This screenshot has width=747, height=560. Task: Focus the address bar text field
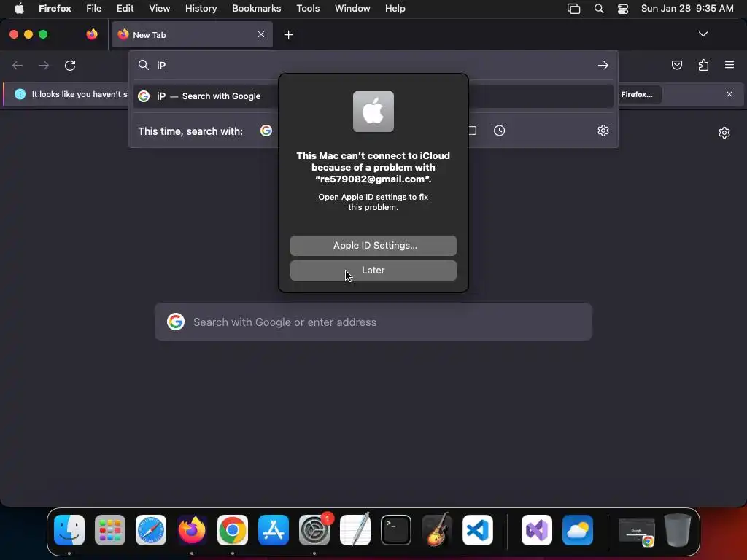(x=373, y=65)
